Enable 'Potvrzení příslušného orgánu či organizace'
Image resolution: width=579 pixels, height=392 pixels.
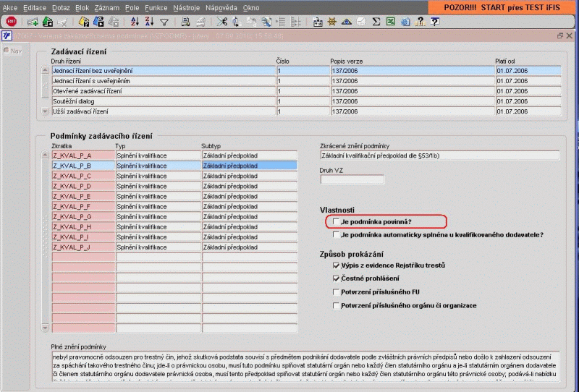[336, 306]
